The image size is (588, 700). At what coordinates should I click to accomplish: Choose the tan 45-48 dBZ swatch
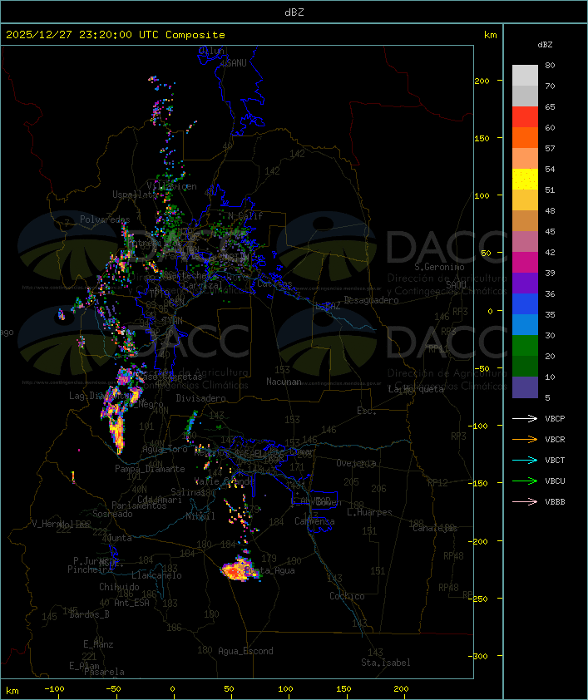[525, 221]
